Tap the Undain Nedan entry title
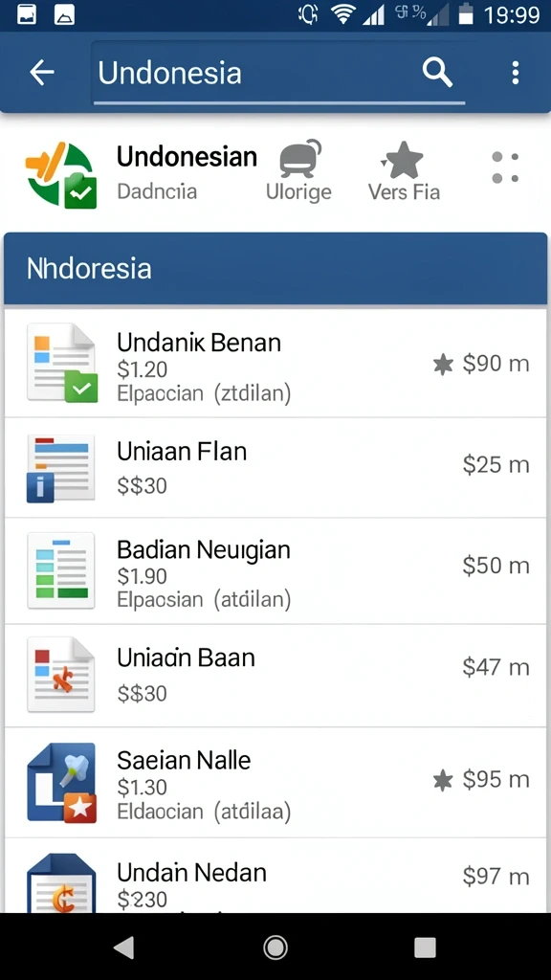Screen dimensions: 551x980 [191, 872]
